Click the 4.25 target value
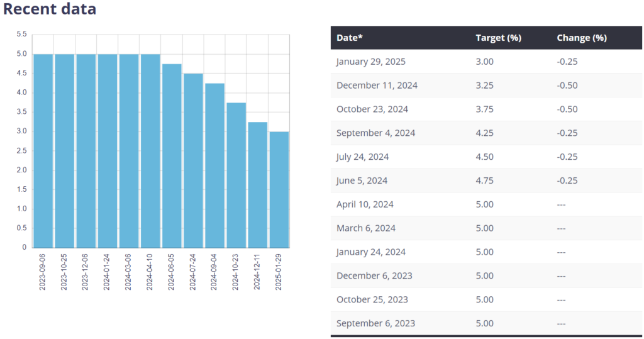The image size is (644, 339). click(x=485, y=133)
